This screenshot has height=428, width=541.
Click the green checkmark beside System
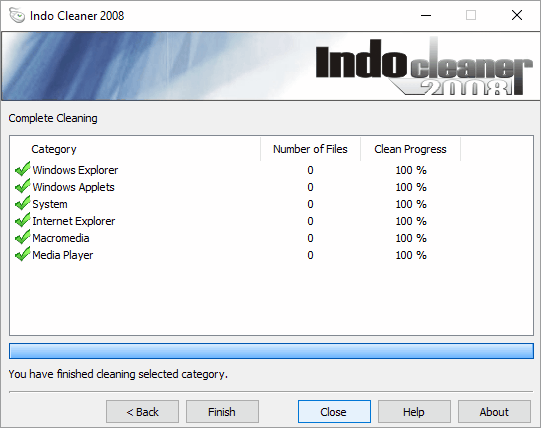[x=22, y=203]
